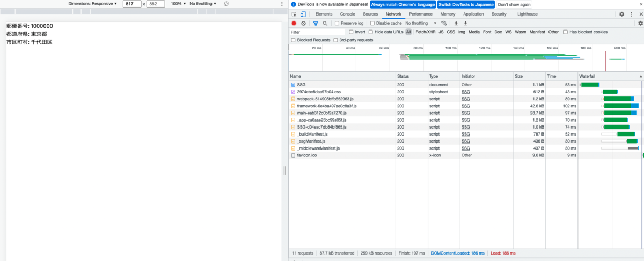Click the panel divider drag handle
The width and height of the screenshot is (644, 261).
pyautogui.click(x=284, y=170)
